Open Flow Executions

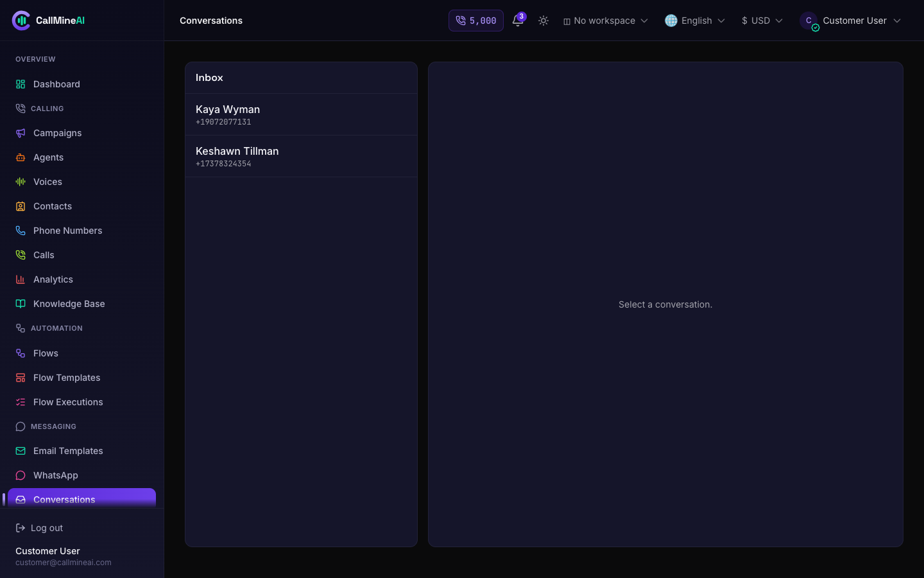pos(81,402)
